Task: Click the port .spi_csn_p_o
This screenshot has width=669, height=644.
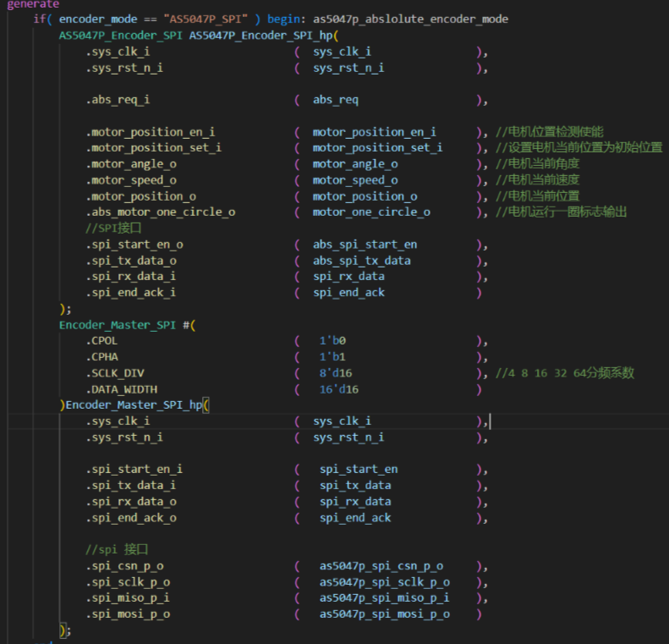Action: pyautogui.click(x=124, y=566)
